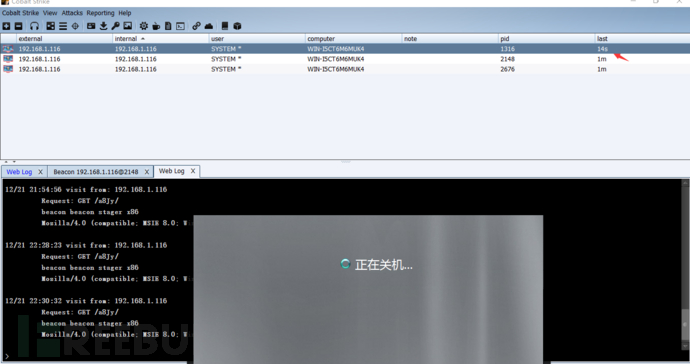Select the beacon row with pid 2148
The width and height of the screenshot is (690, 364).
pyautogui.click(x=345, y=59)
